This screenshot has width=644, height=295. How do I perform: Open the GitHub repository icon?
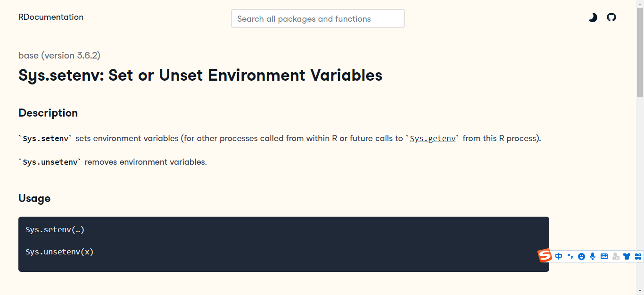pos(611,17)
